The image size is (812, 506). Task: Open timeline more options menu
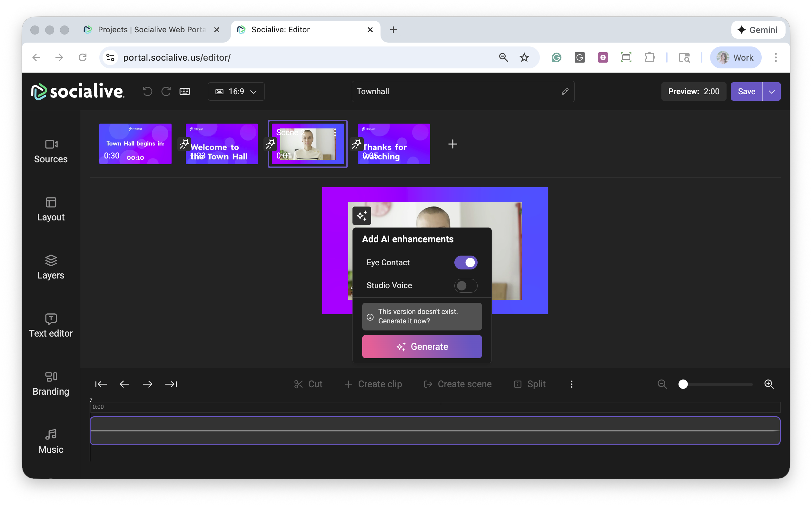coord(571,384)
